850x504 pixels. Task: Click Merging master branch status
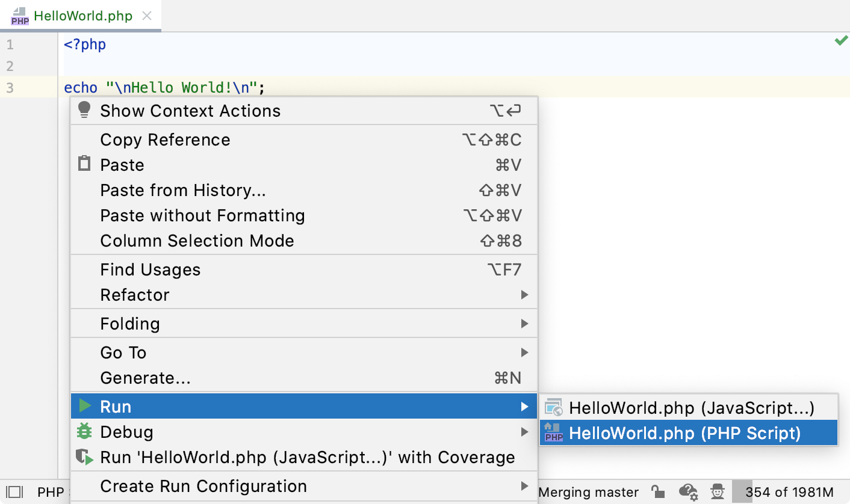[589, 492]
